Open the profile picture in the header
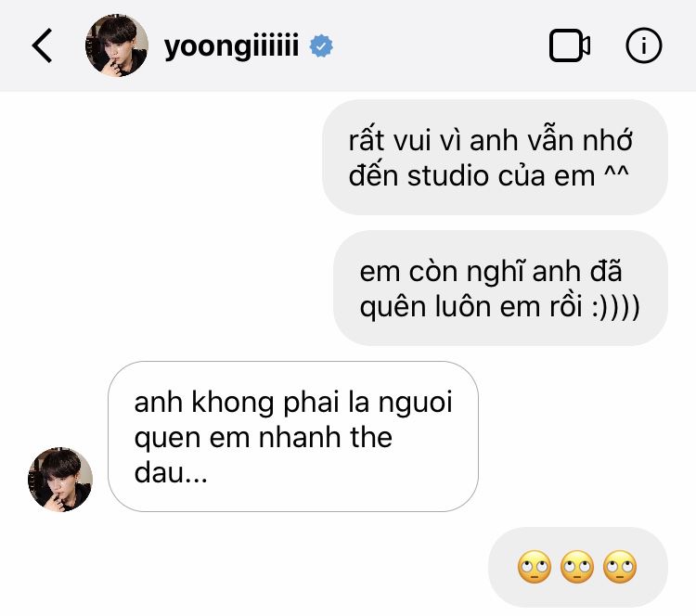Image resolution: width=696 pixels, height=616 pixels. (x=117, y=45)
